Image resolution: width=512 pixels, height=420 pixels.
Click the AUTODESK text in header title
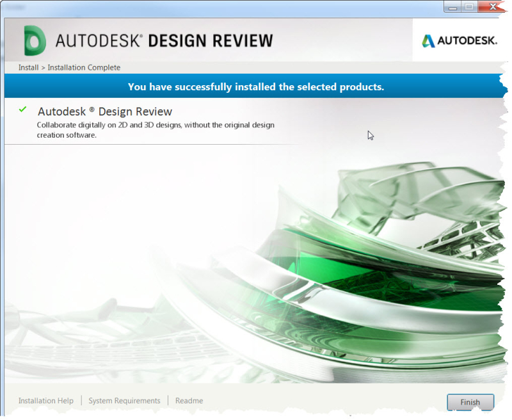[99, 40]
